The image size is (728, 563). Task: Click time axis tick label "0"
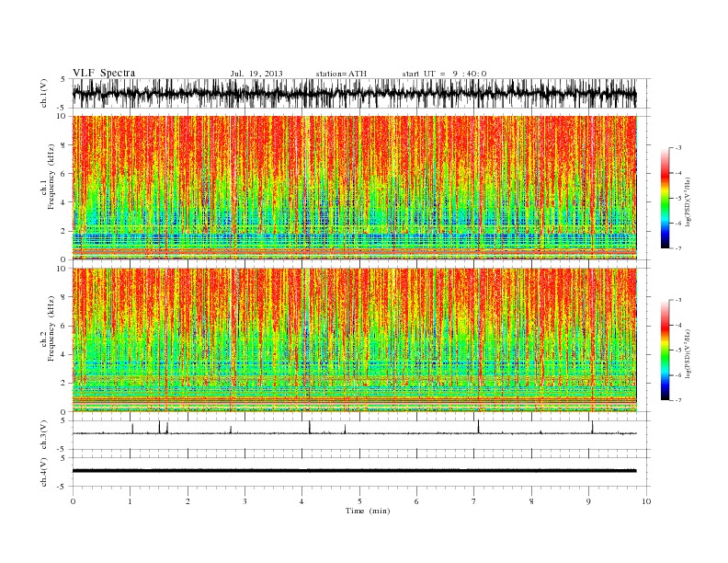coord(73,501)
